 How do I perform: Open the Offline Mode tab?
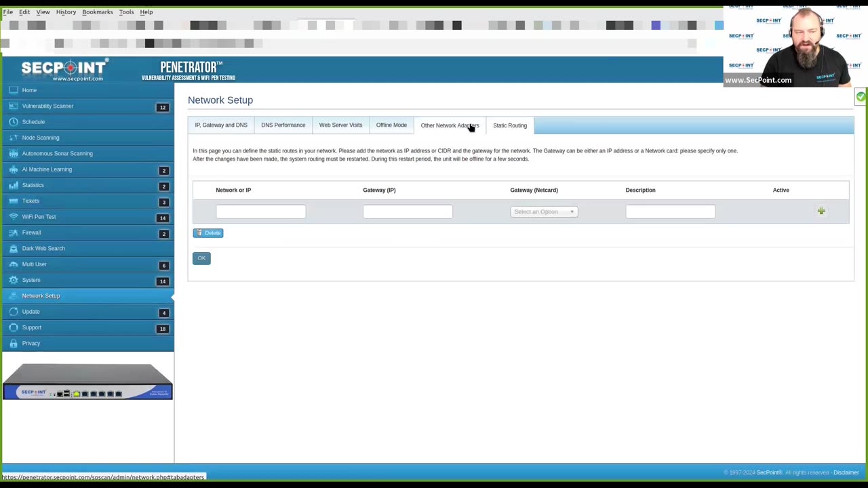(391, 125)
